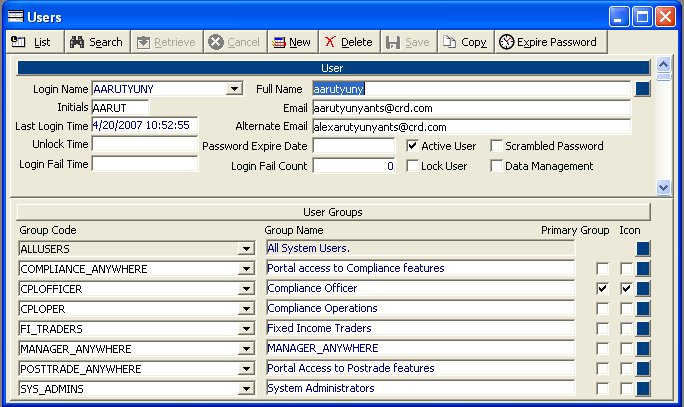Open the FI_TRADERS group code dropdown

coord(246,329)
